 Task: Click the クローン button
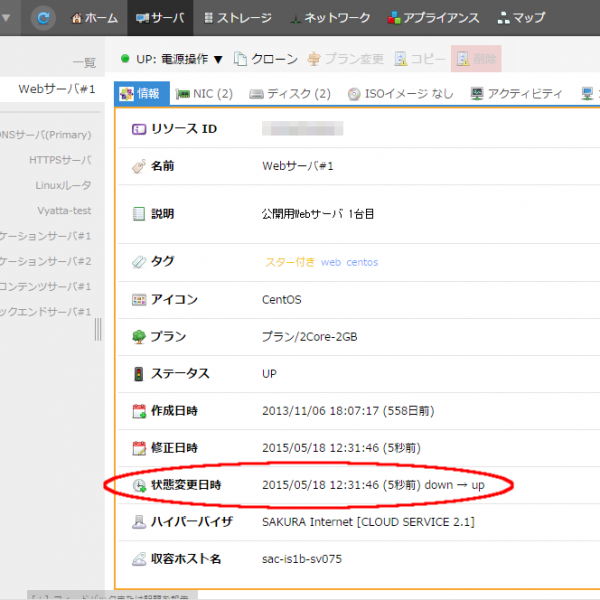265,59
